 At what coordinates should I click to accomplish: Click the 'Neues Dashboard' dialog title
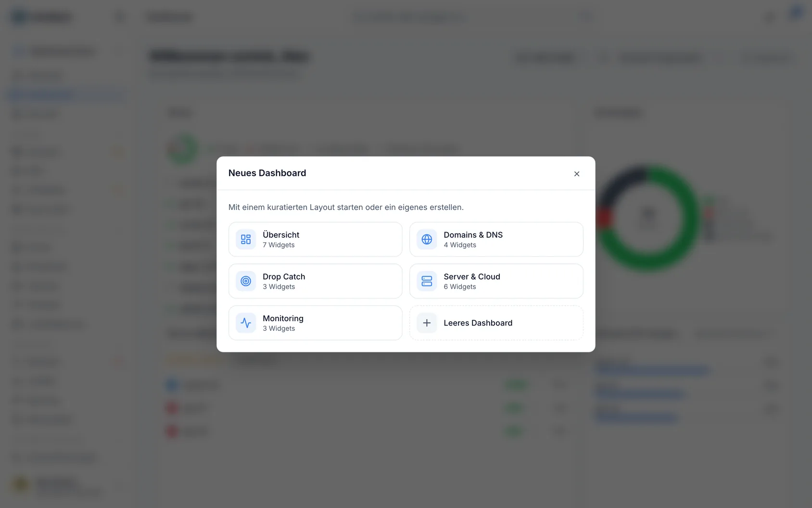coord(267,173)
